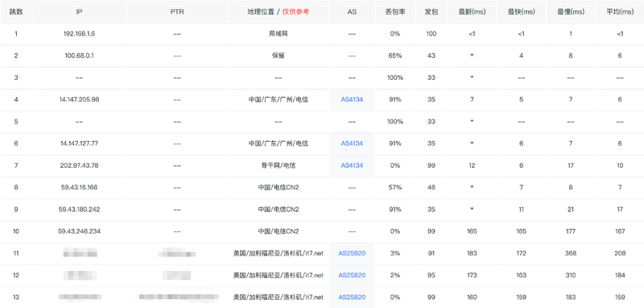The width and height of the screenshot is (644, 308).
Task: Click slowest latency value 177
Action: click(571, 231)
